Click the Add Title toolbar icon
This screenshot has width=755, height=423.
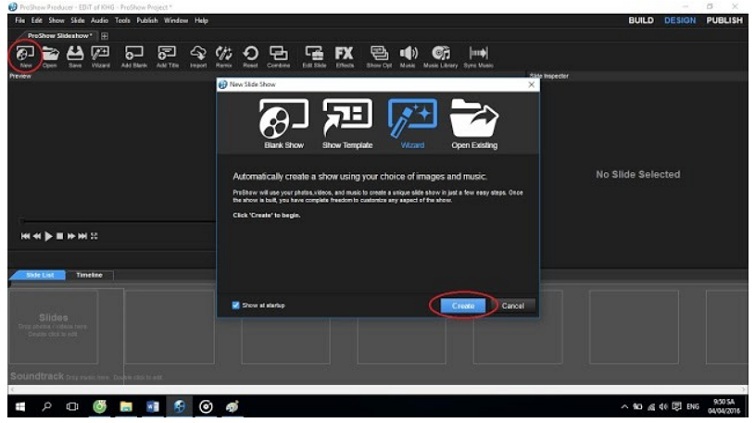click(167, 54)
